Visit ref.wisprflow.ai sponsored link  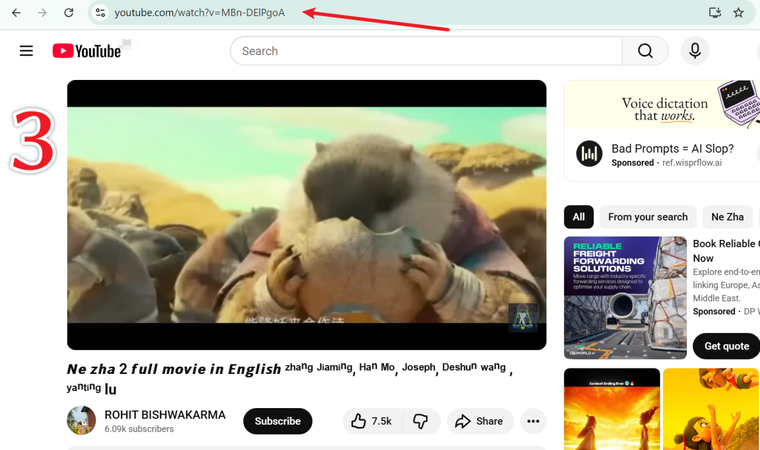692,163
